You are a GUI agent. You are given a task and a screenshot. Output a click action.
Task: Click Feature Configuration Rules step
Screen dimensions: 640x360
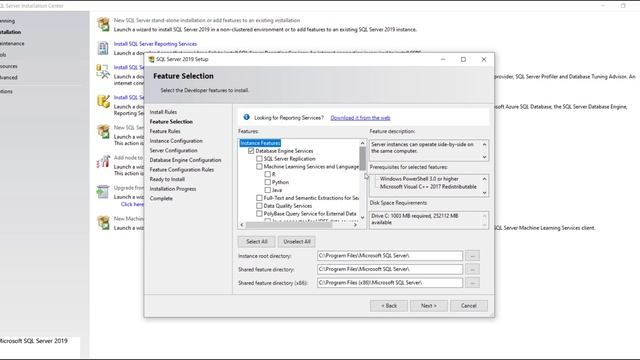pyautogui.click(x=182, y=169)
